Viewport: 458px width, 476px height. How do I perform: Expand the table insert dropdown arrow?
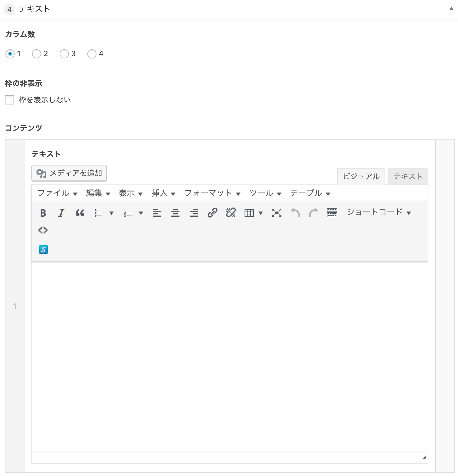point(261,213)
